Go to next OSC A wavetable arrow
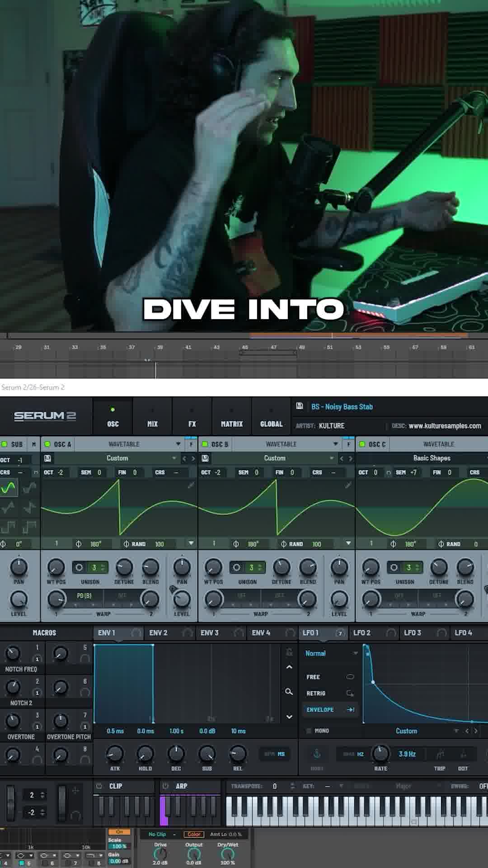This screenshot has height=868, width=488. coord(193,458)
